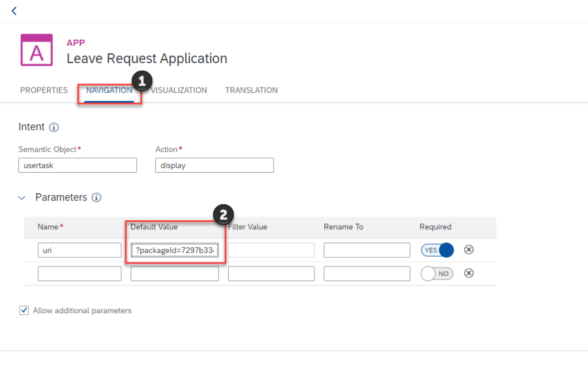Delete the uri parameter row
The height and width of the screenshot is (366, 588).
point(468,250)
